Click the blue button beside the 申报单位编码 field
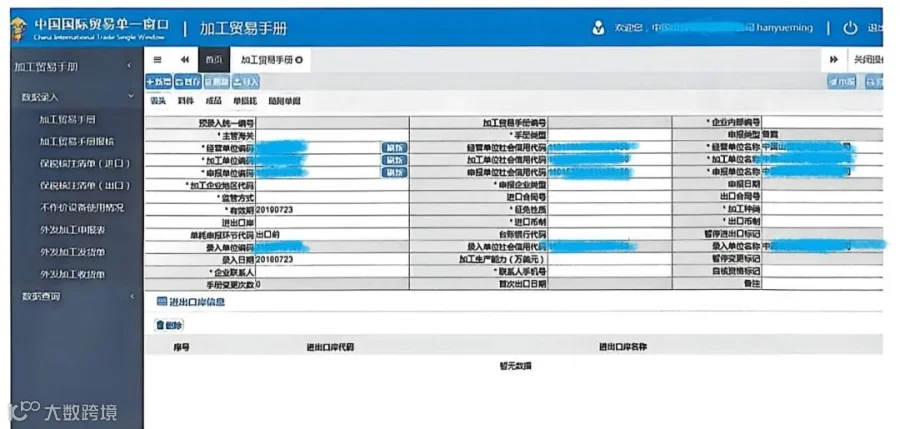The height and width of the screenshot is (429, 900). pyautogui.click(x=394, y=172)
